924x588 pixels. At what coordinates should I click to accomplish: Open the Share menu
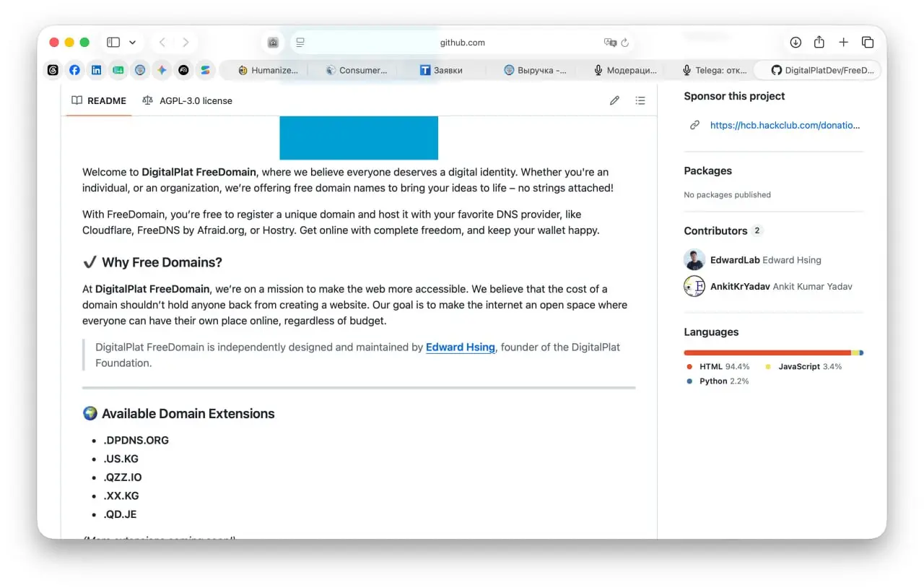point(819,43)
